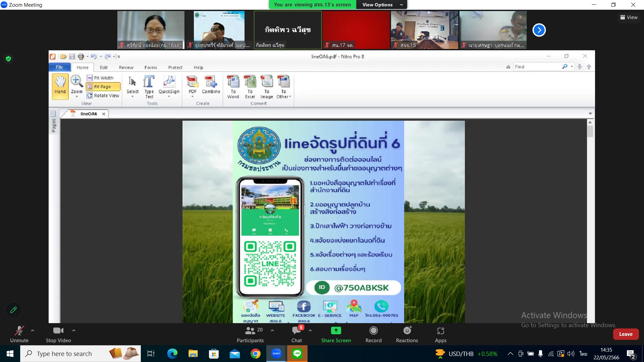Click the PDF vertical scrollbar thumb
The width and height of the screenshot is (644, 362).
(590, 131)
